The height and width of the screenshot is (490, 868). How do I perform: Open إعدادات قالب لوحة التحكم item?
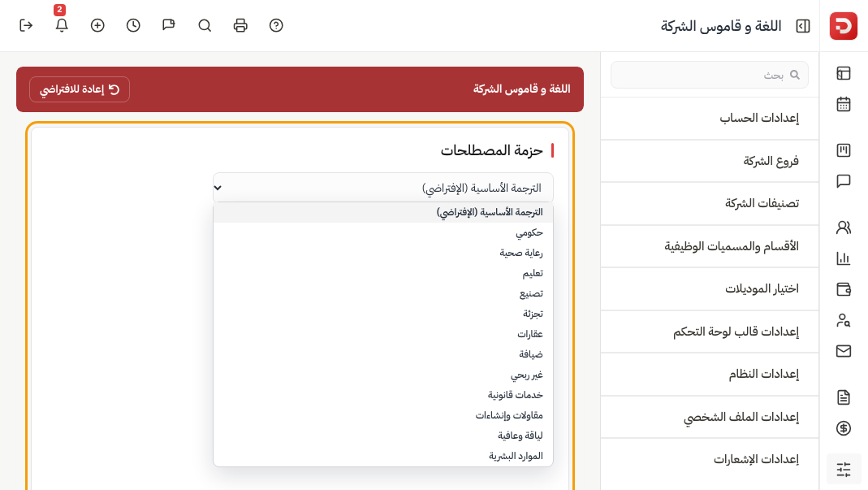point(710,332)
